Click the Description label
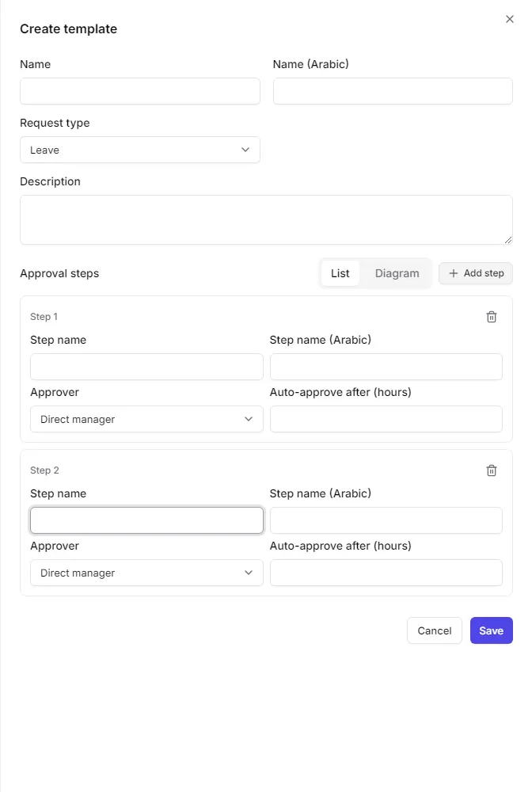This screenshot has width=532, height=792. tap(50, 181)
